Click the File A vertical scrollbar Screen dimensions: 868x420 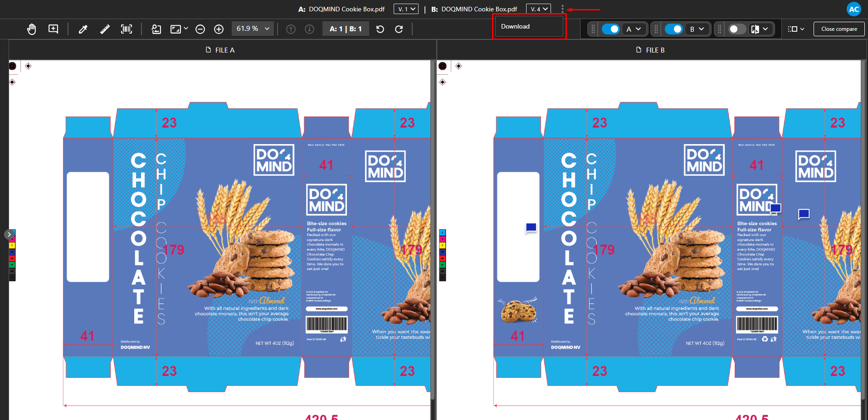433,231
